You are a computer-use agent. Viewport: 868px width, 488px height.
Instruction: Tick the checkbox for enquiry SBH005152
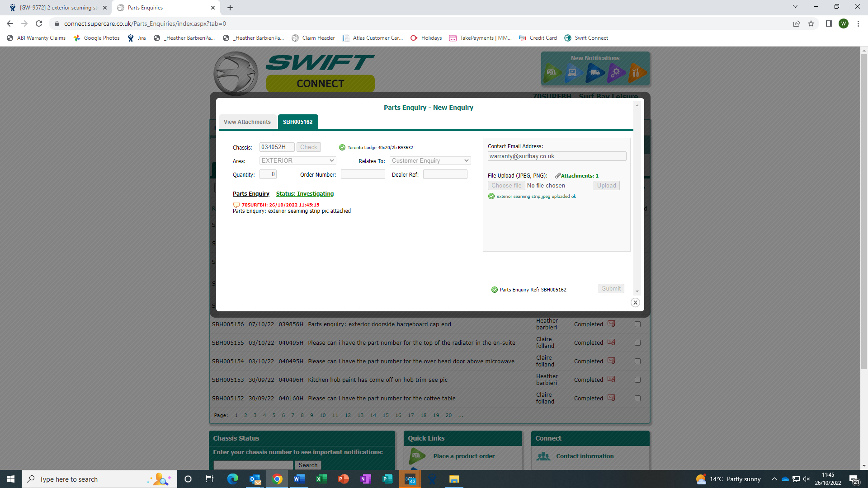637,398
